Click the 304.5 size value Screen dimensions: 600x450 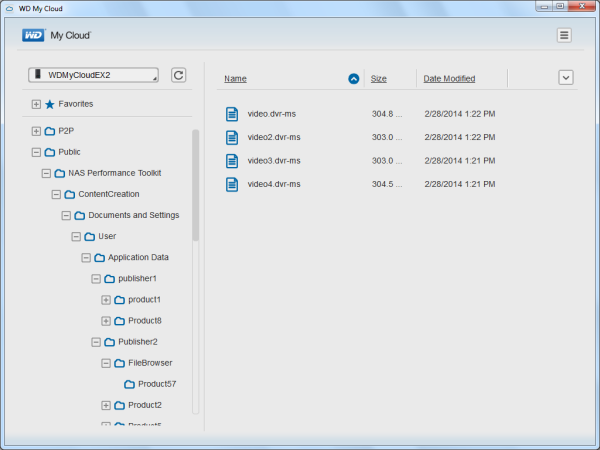tap(387, 184)
